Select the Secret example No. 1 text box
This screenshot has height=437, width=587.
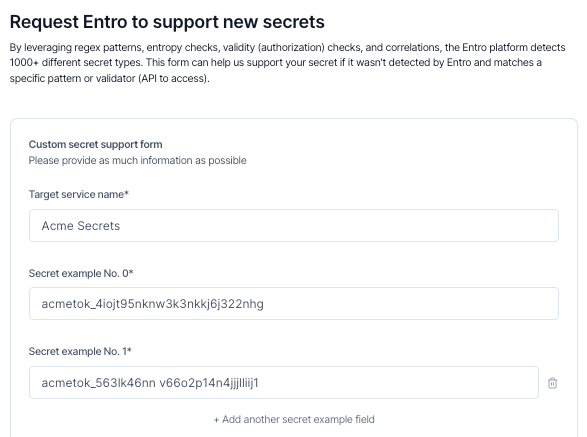coord(284,383)
